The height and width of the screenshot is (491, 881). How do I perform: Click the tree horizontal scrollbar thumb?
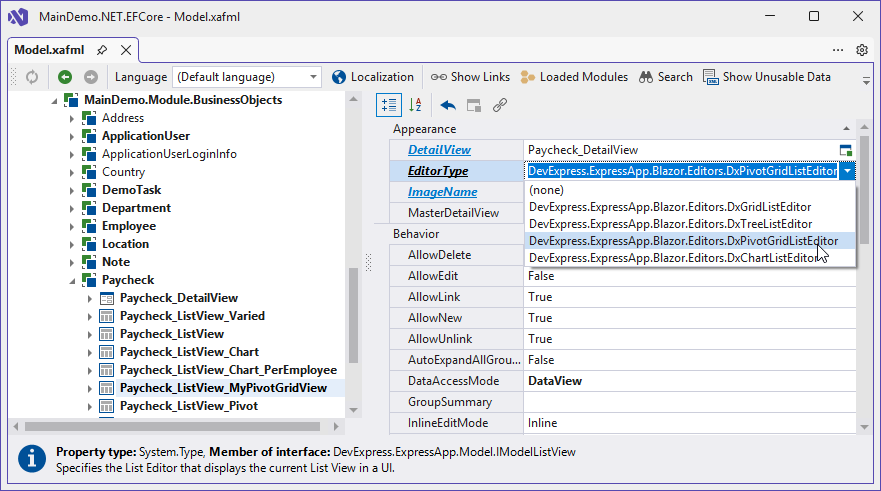click(x=173, y=426)
